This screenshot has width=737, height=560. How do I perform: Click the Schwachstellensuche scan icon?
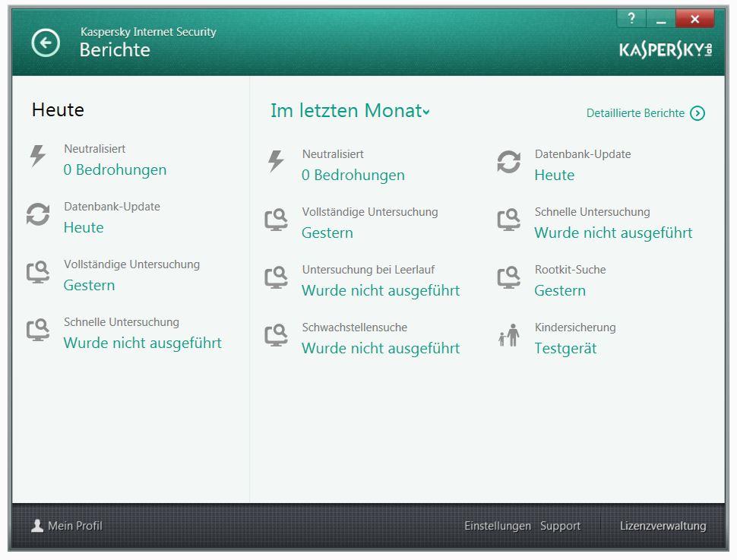(276, 335)
